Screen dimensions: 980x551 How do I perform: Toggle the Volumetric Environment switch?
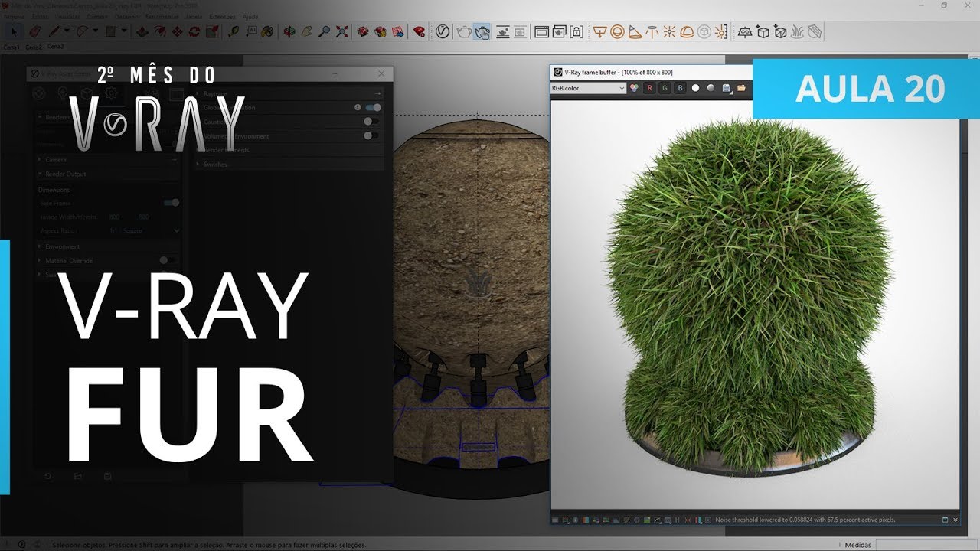coord(371,135)
